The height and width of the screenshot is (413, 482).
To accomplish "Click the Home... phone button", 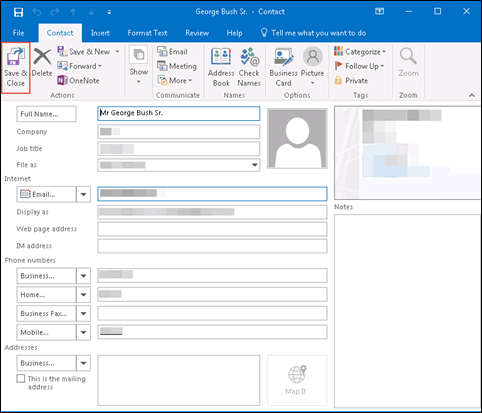I will pyautogui.click(x=46, y=295).
